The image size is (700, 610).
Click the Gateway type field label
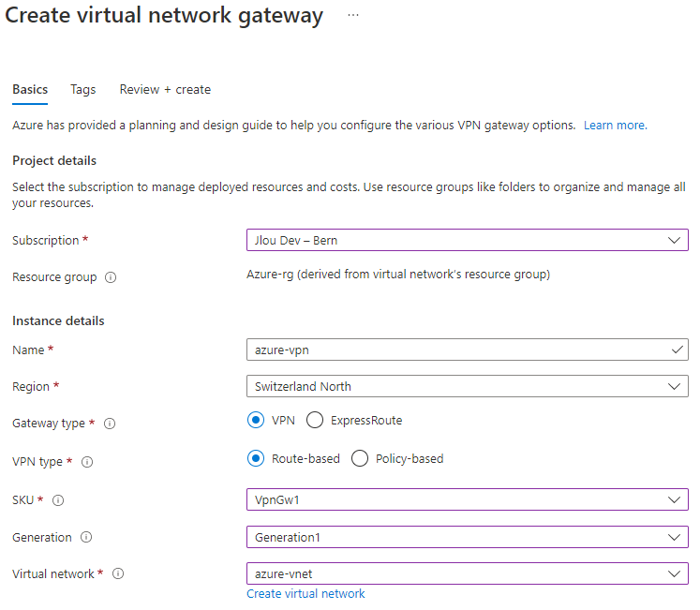point(49,424)
